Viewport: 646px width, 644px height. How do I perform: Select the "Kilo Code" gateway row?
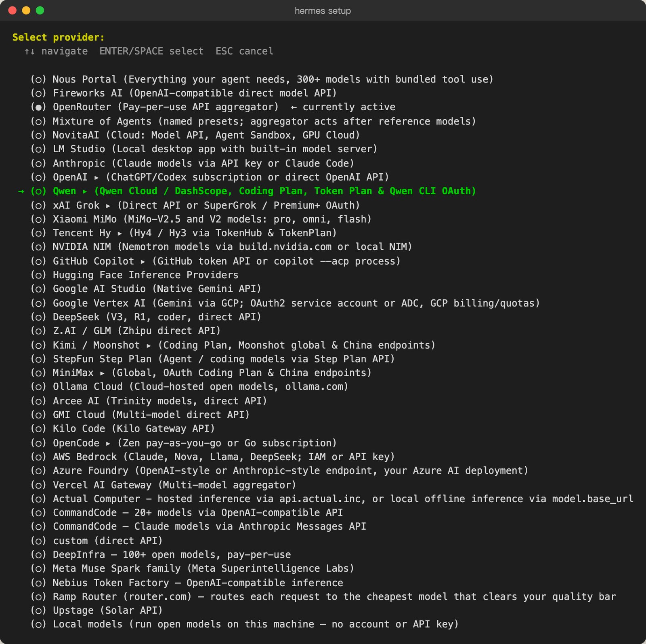123,428
